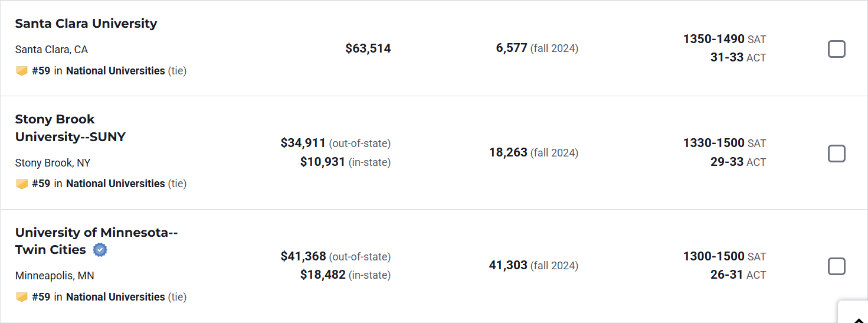
Task: Click Stony Brook's $34,911 out-of-state tuition
Action: 303,143
